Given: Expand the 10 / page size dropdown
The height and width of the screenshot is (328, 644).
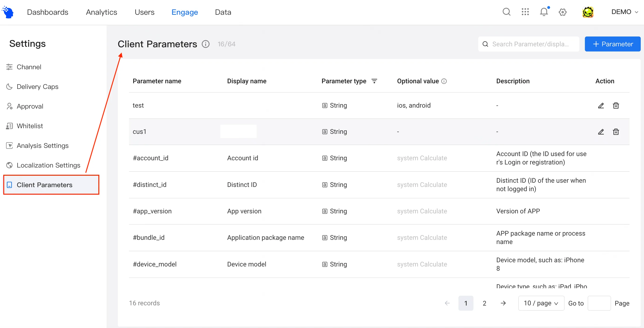Looking at the screenshot, I should 541,303.
